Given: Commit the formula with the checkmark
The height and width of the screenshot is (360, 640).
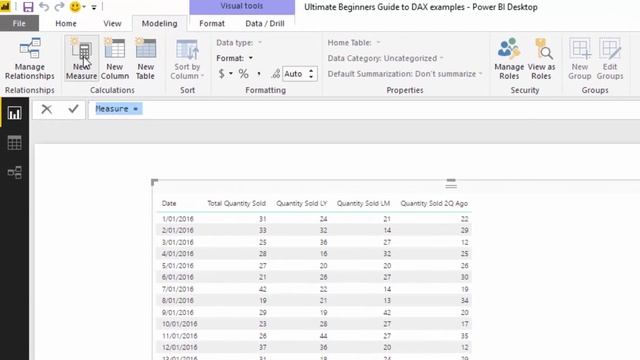Looking at the screenshot, I should 73,109.
